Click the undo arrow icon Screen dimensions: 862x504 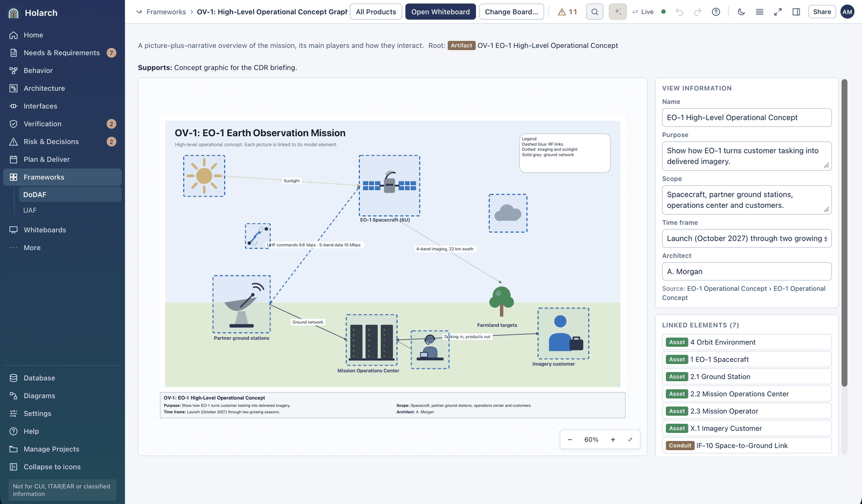tap(679, 12)
